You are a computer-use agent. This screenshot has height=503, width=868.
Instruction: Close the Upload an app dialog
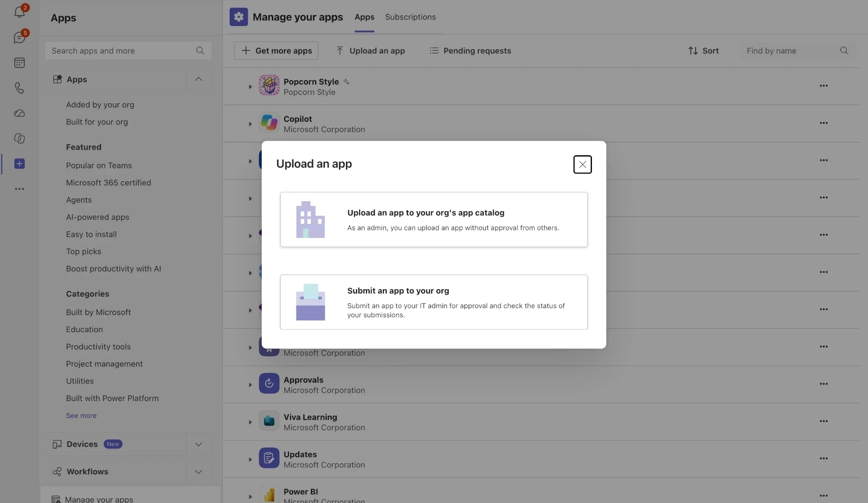pos(582,164)
